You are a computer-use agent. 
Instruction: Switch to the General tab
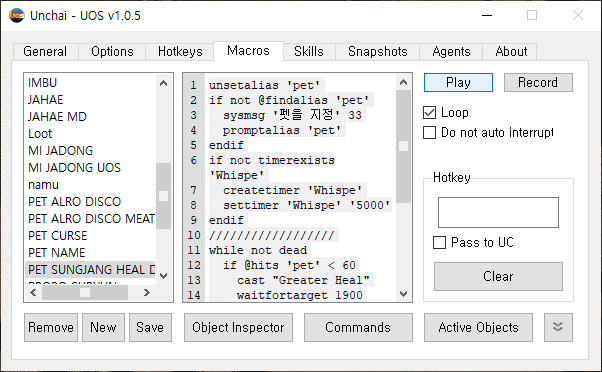(45, 51)
